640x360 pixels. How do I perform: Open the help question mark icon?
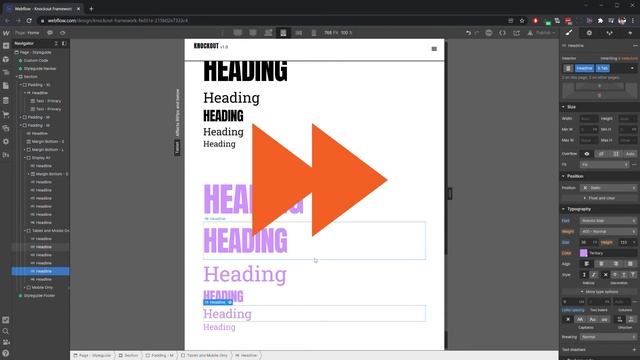click(6, 353)
